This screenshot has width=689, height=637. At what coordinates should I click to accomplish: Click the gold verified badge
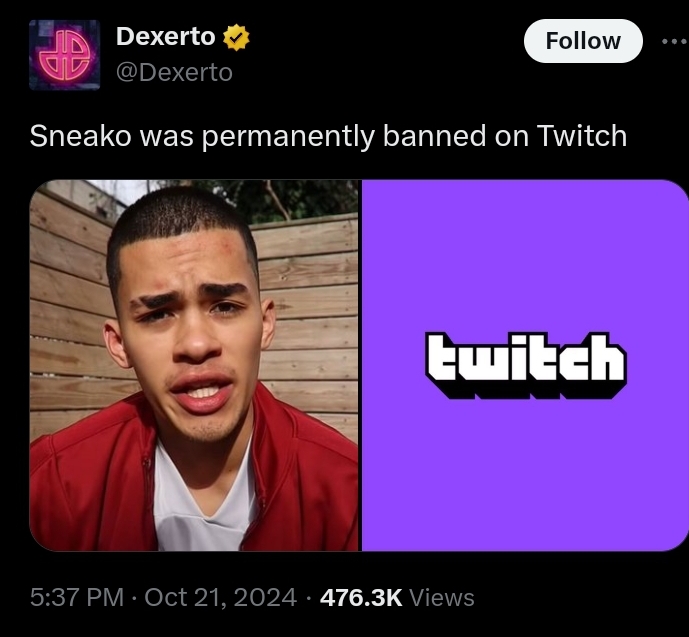(236, 37)
